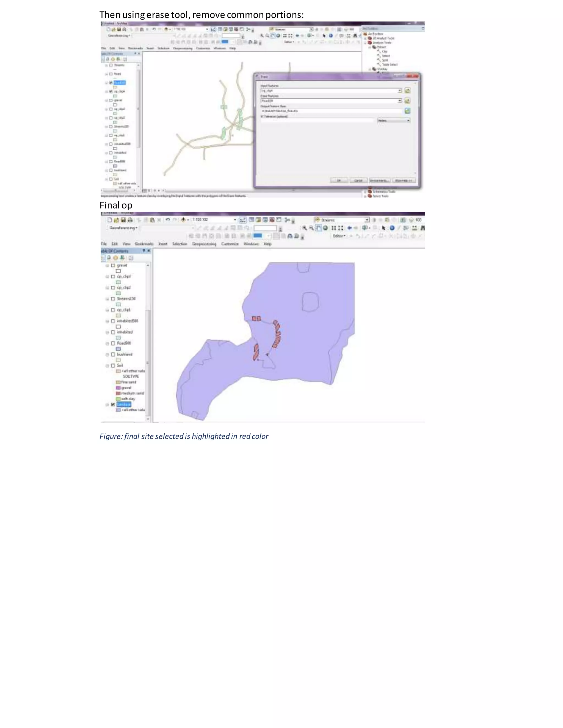Open Find binoculars tool in Final op screenshot

click(x=423, y=228)
